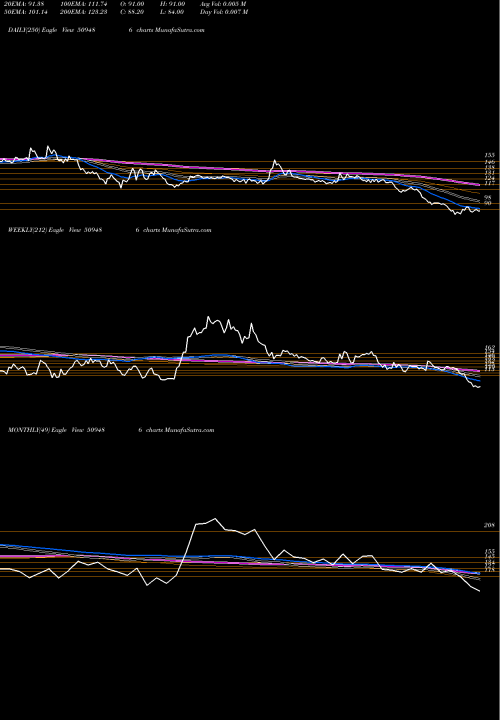Click the 95 price label on daily chart

[488, 198]
